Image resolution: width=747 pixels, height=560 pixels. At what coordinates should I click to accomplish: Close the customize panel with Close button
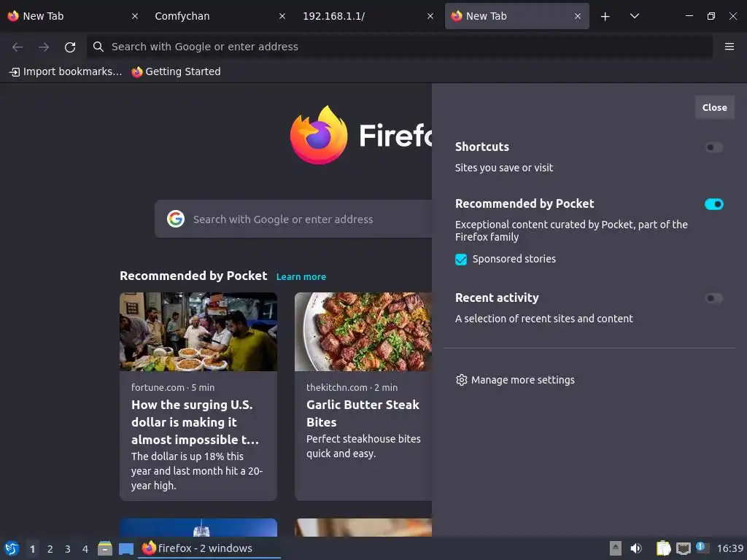714,108
